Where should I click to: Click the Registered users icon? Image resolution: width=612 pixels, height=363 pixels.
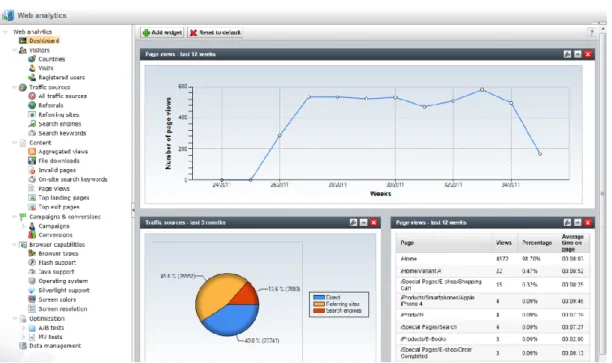(x=32, y=77)
